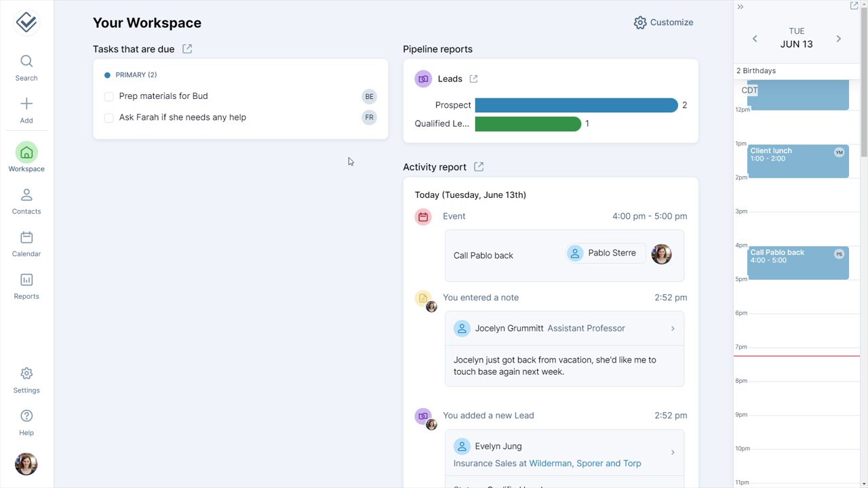This screenshot has height=488, width=868.
Task: Open the Search icon in sidebar
Action: 26,62
